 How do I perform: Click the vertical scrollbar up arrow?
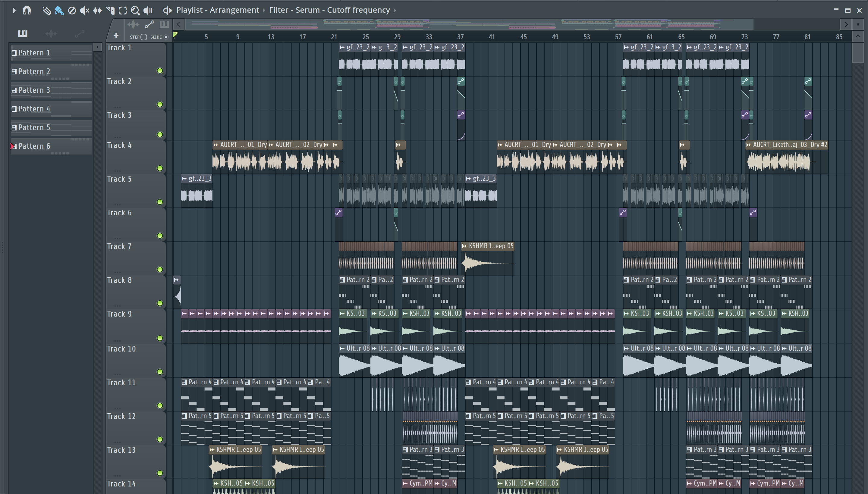tap(858, 36)
